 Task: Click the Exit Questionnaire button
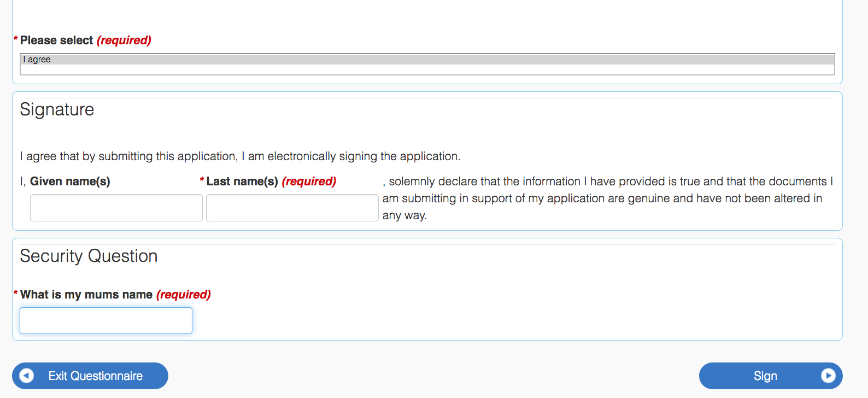[x=90, y=376]
